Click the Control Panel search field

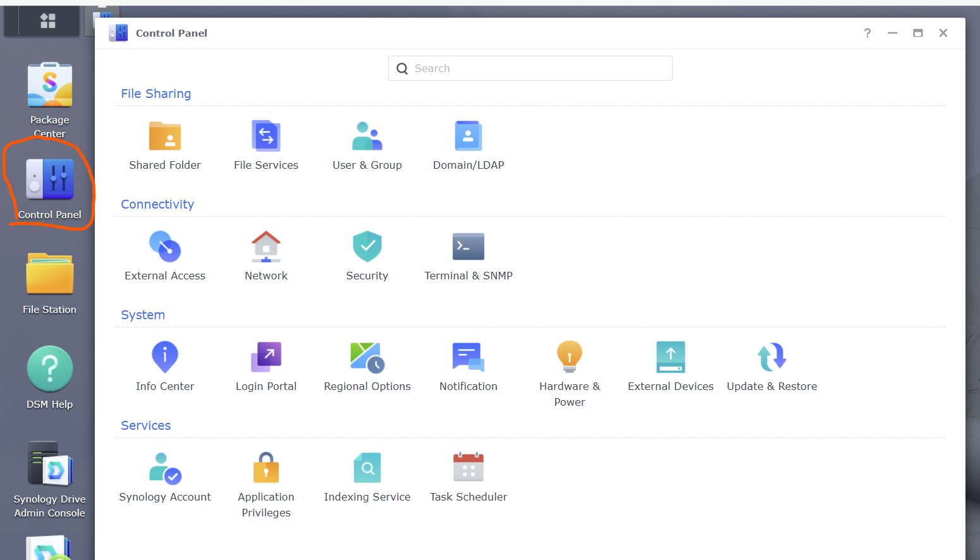(x=530, y=68)
